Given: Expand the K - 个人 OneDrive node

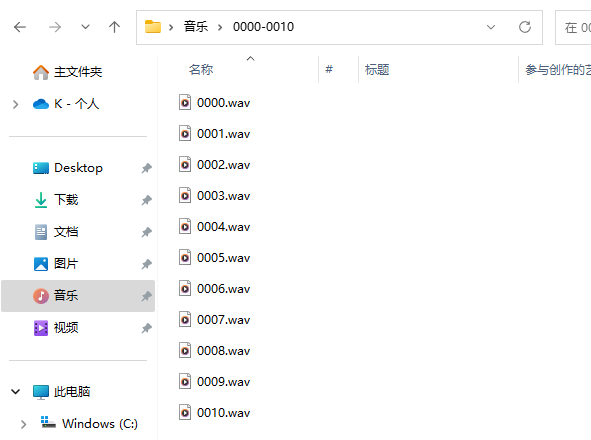Looking at the screenshot, I should tap(15, 104).
